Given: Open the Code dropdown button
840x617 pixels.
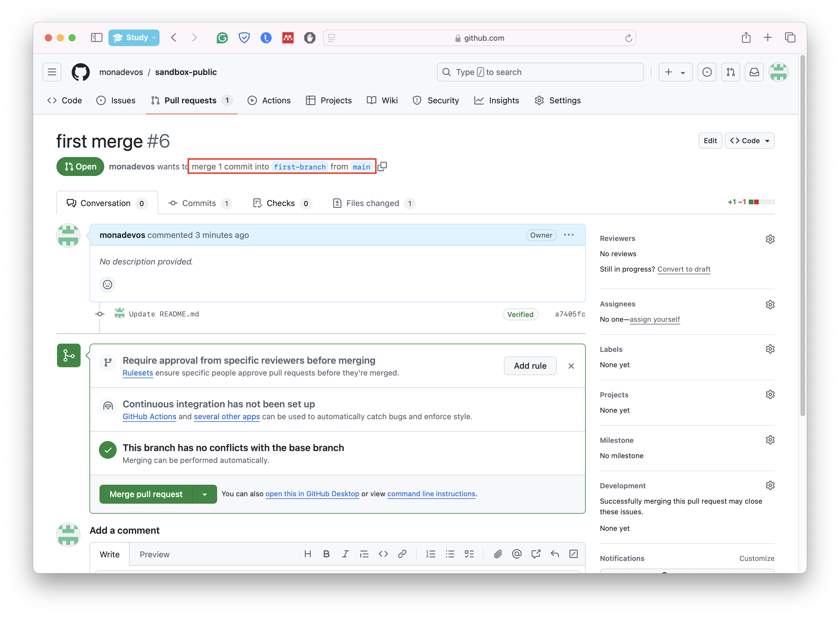Looking at the screenshot, I should coord(750,140).
